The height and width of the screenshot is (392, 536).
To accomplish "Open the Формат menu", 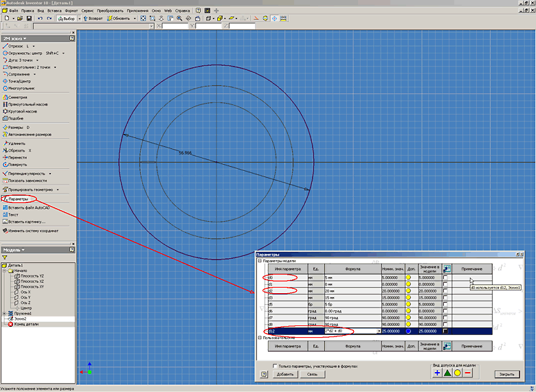I will click(71, 10).
